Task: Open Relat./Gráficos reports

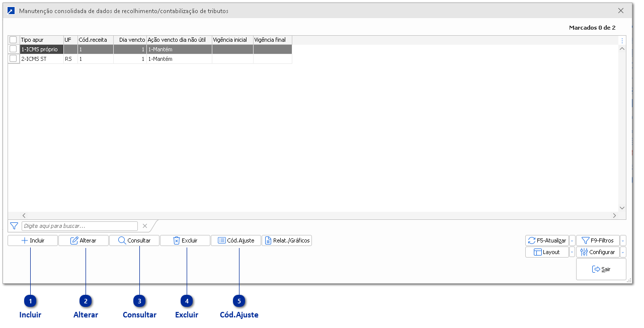Action: click(x=287, y=240)
